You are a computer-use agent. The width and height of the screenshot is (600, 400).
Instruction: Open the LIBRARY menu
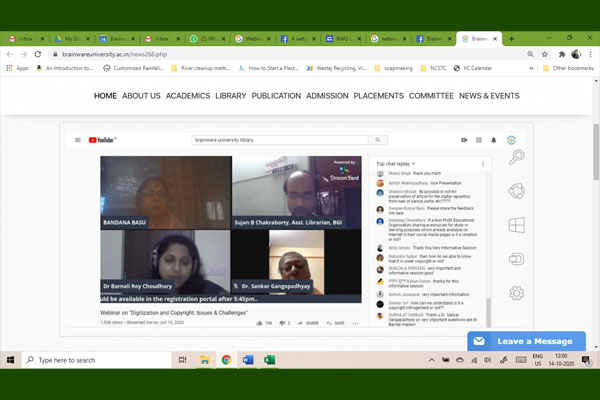(231, 96)
